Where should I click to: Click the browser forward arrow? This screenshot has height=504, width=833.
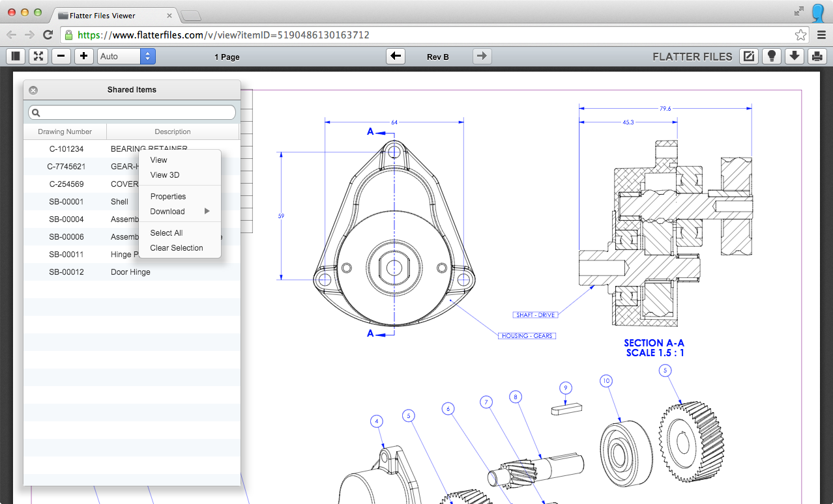point(29,35)
